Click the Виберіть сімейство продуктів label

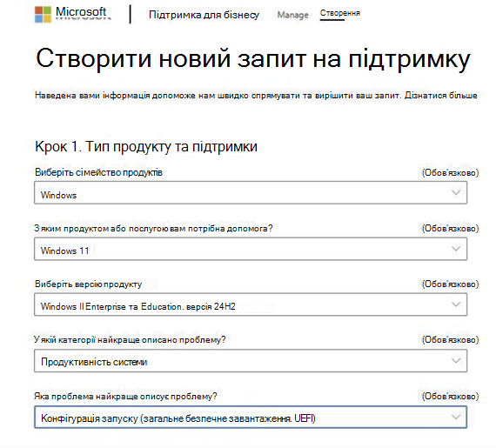click(x=98, y=172)
